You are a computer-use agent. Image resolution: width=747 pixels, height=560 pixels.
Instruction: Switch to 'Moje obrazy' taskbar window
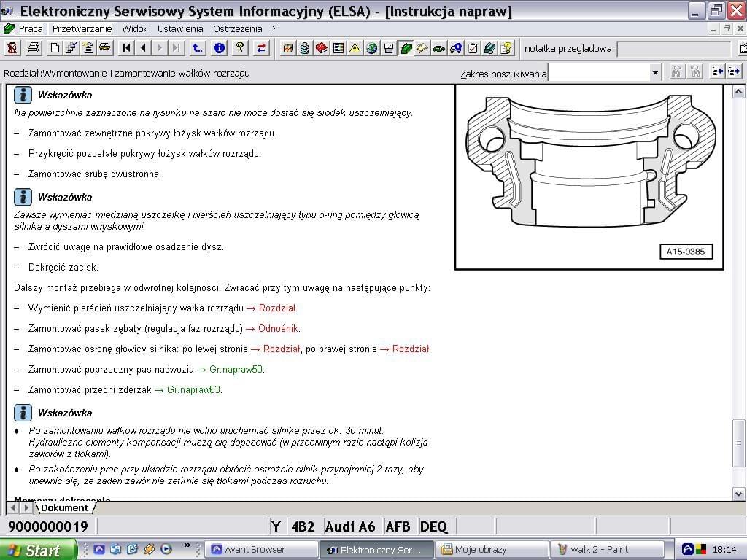pyautogui.click(x=491, y=550)
